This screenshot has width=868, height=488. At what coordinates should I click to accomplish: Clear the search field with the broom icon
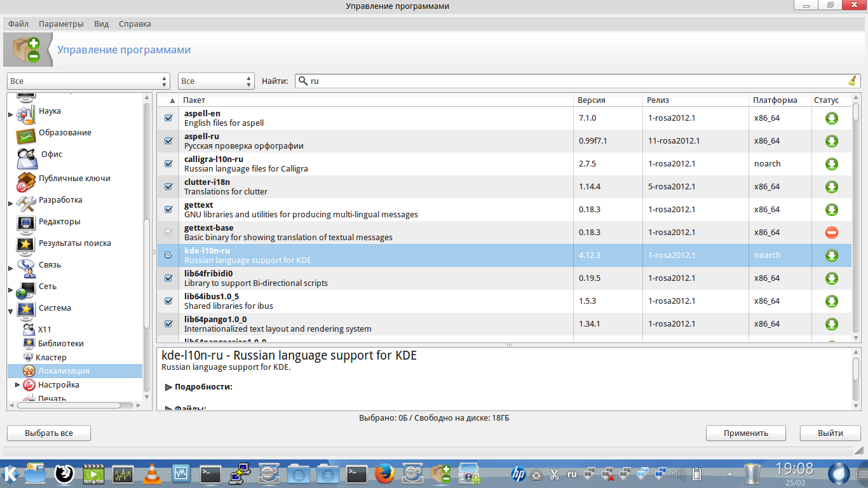click(852, 81)
